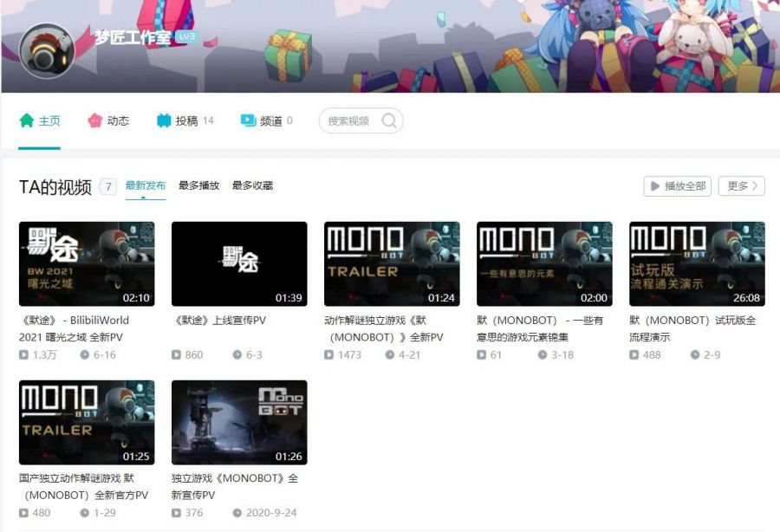The height and width of the screenshot is (532, 780).
Task: Open the 02:00 一些有意思的元素 thumbnail
Action: (545, 264)
